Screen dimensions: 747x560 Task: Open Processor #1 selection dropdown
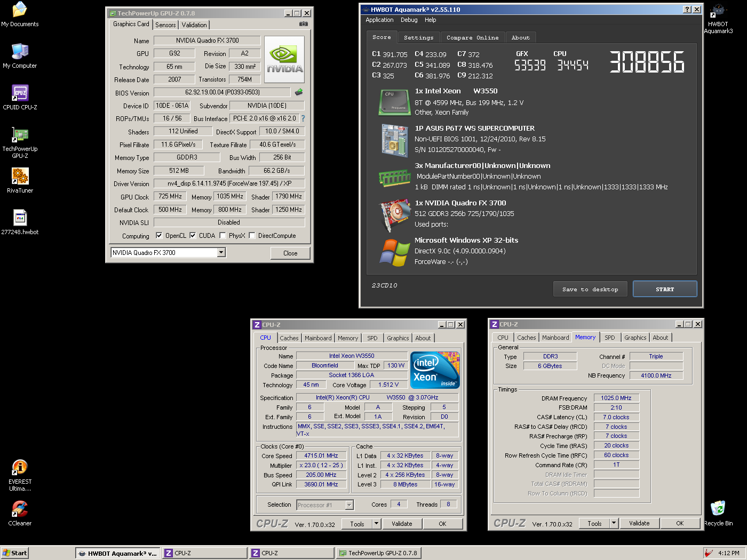tap(349, 505)
